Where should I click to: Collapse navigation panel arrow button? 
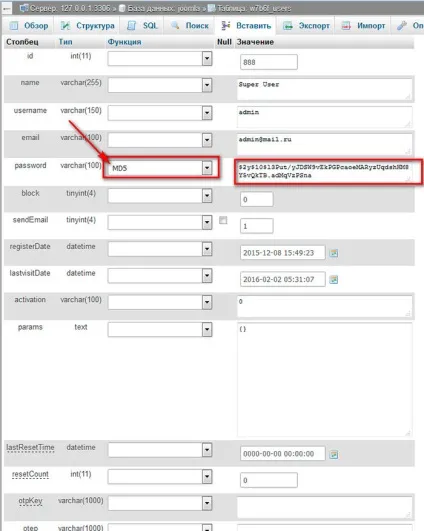point(7,8)
